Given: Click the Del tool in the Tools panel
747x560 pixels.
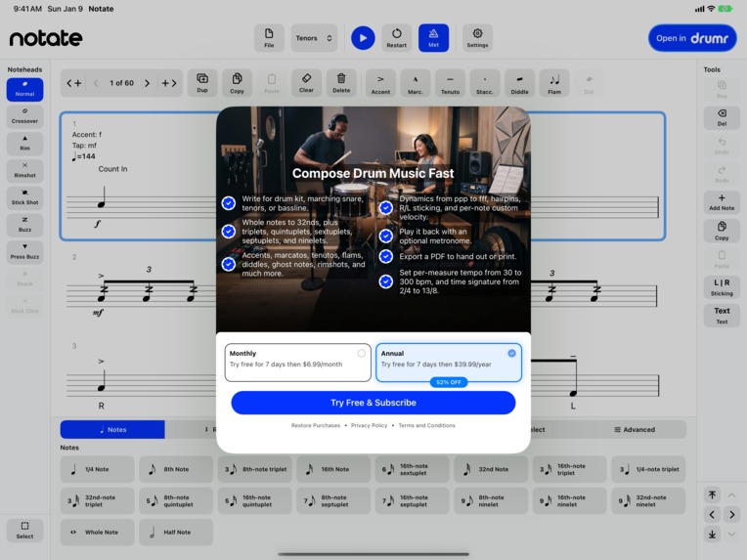Looking at the screenshot, I should tap(722, 117).
